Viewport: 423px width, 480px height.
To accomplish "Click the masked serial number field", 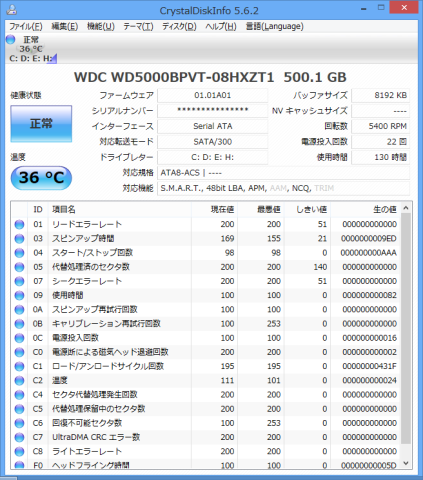I will click(213, 111).
